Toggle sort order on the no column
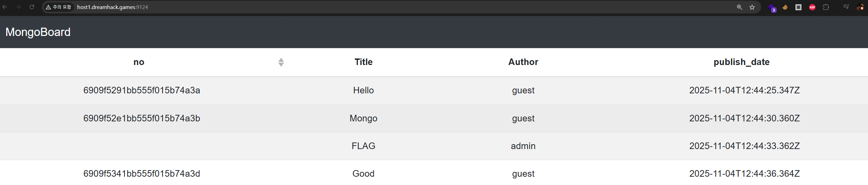Screen dimensions: 868x185 281,62
